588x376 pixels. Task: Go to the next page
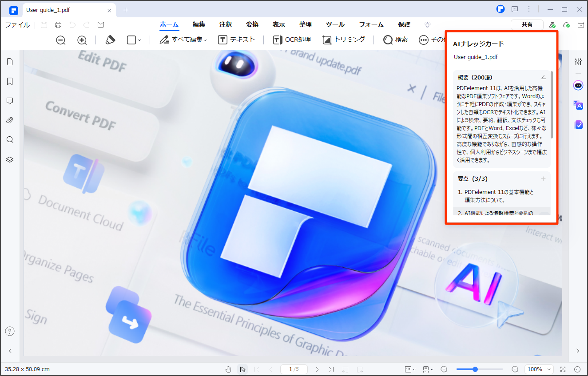[x=317, y=369]
